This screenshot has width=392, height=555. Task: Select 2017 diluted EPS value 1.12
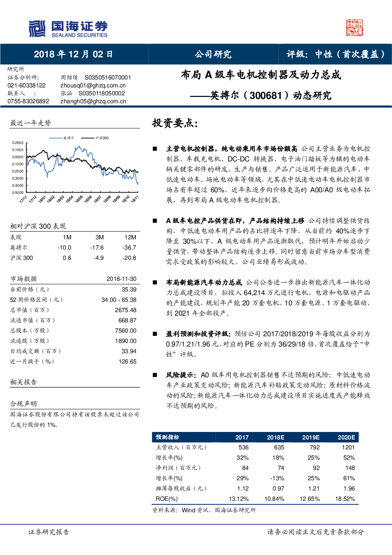click(243, 489)
